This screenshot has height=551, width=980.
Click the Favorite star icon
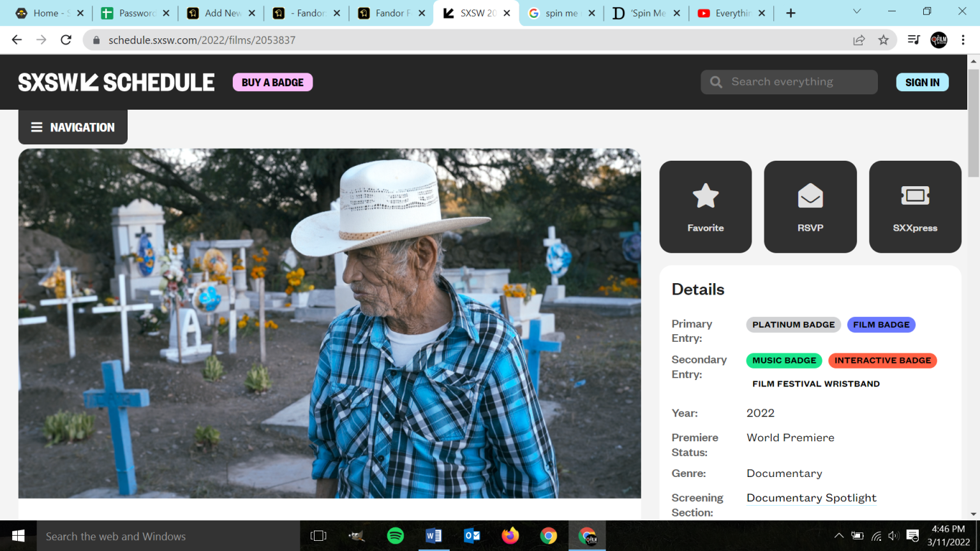pyautogui.click(x=705, y=196)
